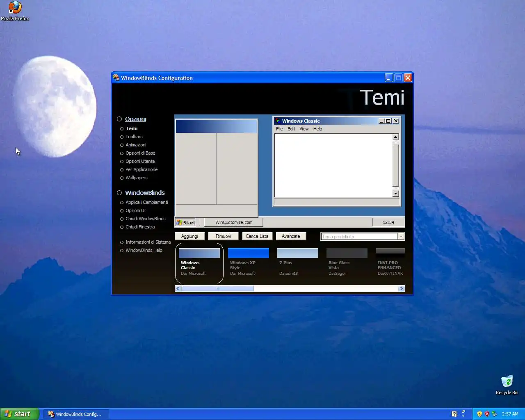Click the WindowBlinds section heading
525x420 pixels.
coord(145,193)
